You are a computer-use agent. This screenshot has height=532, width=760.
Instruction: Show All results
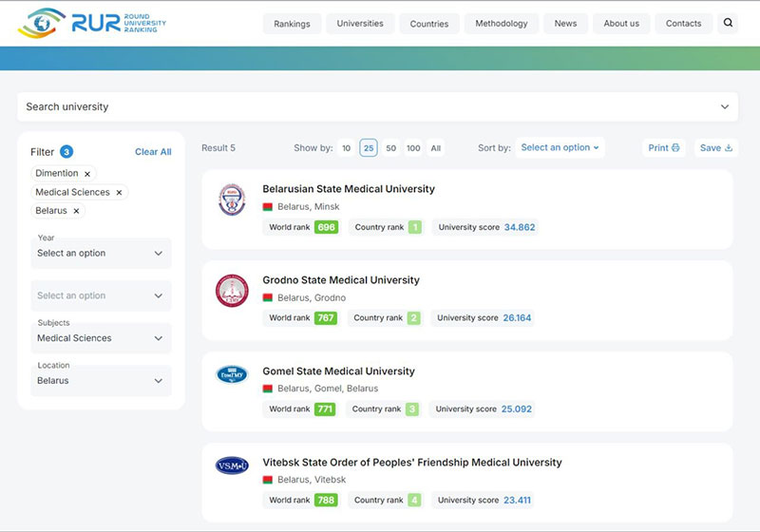(436, 148)
